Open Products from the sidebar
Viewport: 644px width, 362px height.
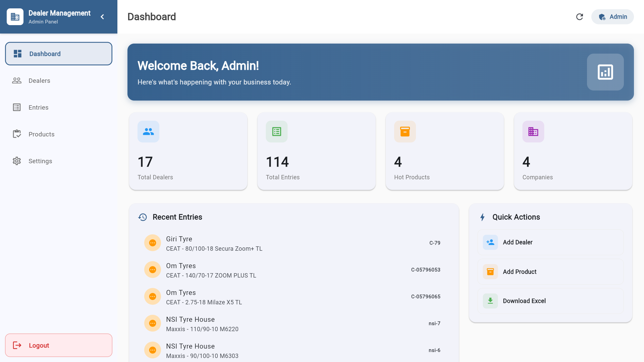41,134
